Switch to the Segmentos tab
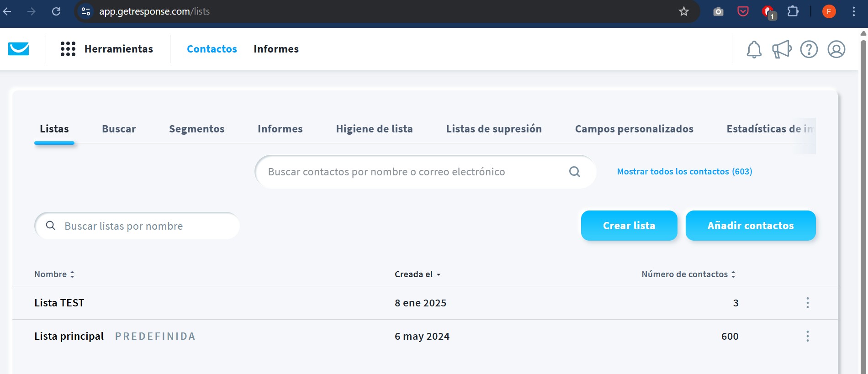 [x=196, y=129]
